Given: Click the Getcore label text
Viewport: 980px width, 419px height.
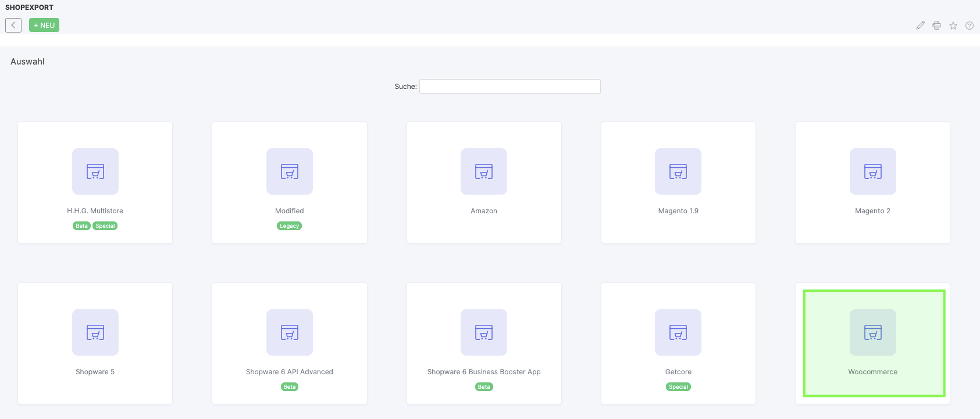Looking at the screenshot, I should tap(678, 372).
